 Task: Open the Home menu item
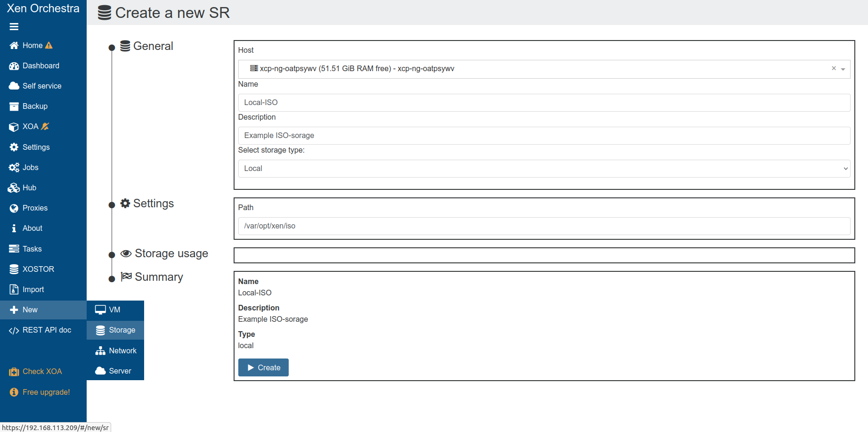[x=43, y=45]
